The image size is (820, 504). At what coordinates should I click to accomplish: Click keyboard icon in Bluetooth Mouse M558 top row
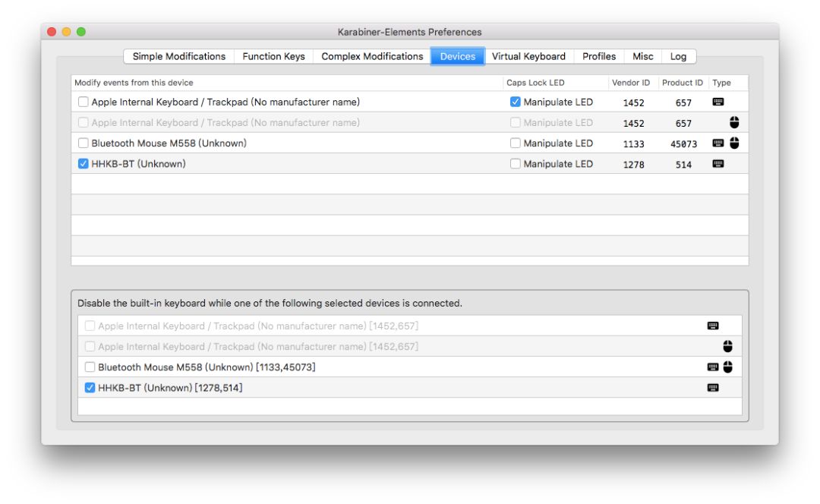click(717, 143)
